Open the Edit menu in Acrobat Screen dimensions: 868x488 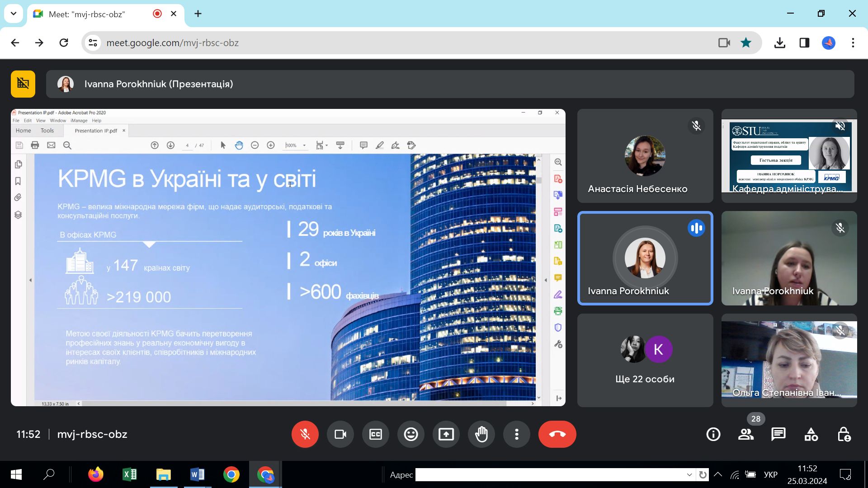[28, 121]
